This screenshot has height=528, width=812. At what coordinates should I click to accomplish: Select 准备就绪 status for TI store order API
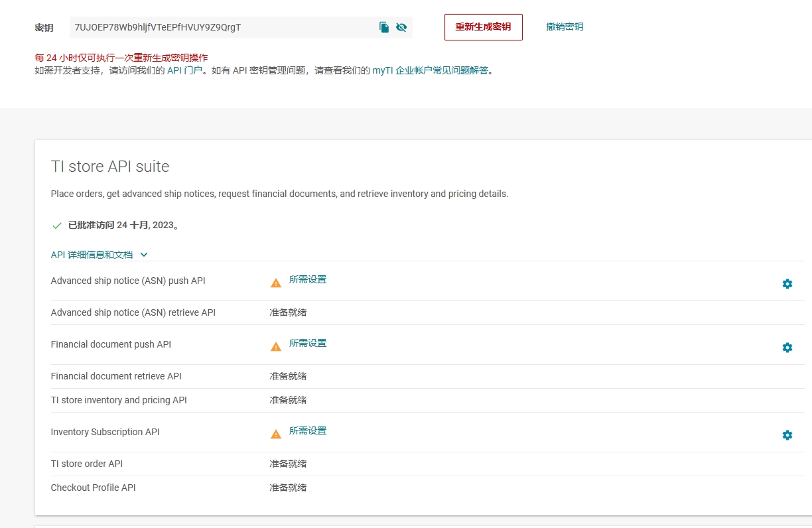288,464
